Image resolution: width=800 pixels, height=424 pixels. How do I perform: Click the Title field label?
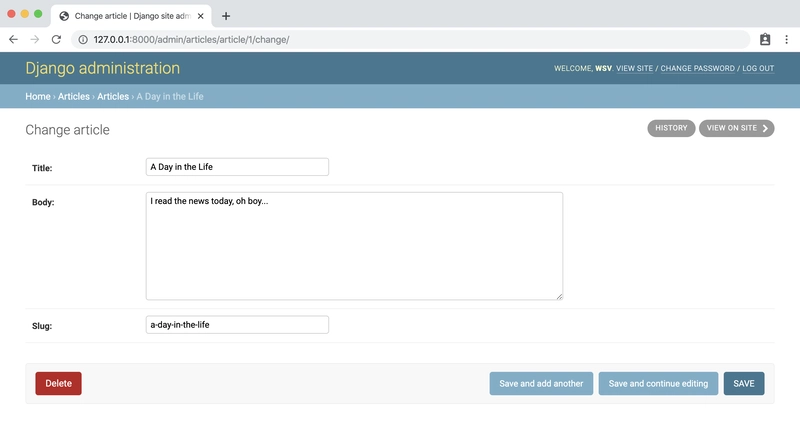[x=42, y=168]
